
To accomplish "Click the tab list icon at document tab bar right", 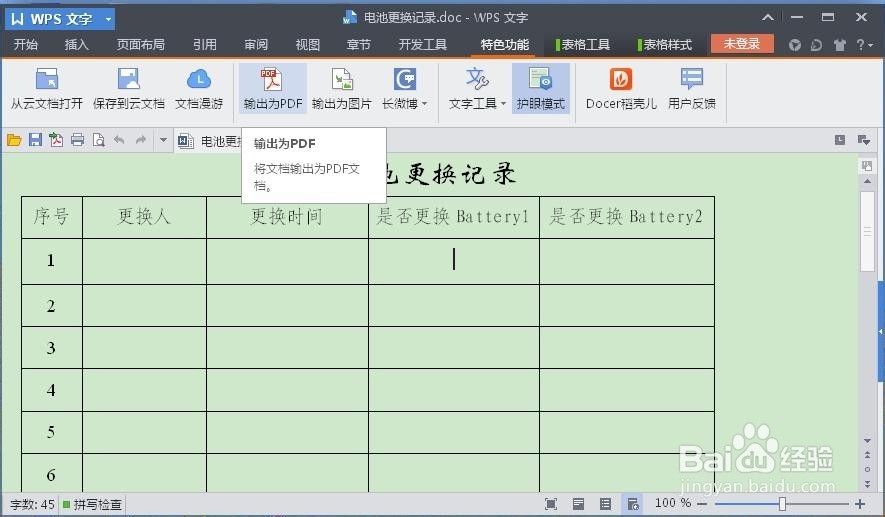I will [840, 139].
